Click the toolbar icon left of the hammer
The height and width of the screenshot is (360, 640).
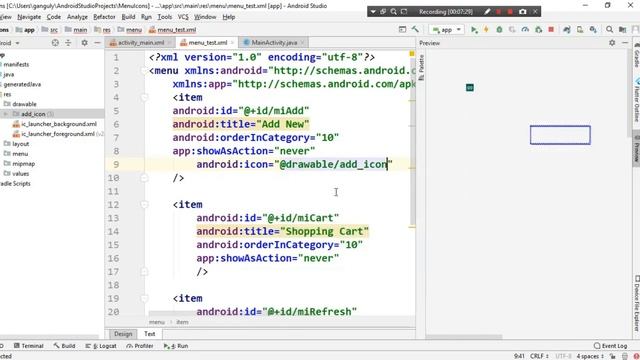pyautogui.click(x=402, y=29)
